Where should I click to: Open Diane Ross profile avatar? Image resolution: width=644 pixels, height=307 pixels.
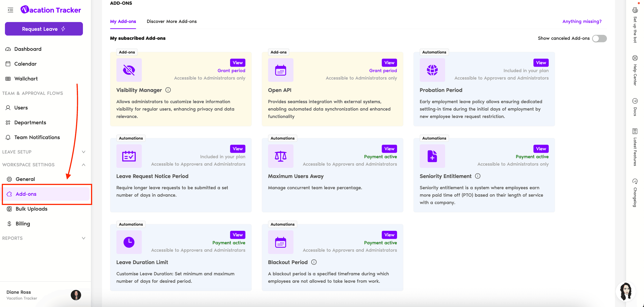point(76,295)
